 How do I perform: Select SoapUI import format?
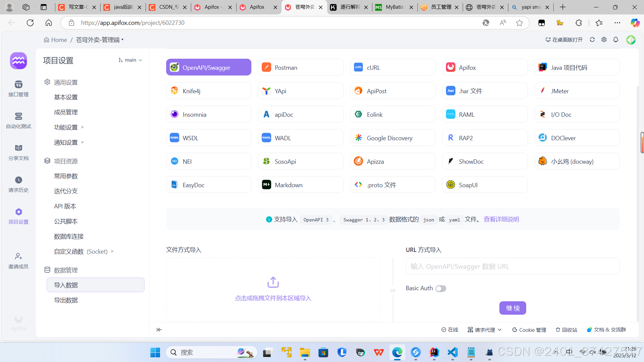(x=485, y=185)
